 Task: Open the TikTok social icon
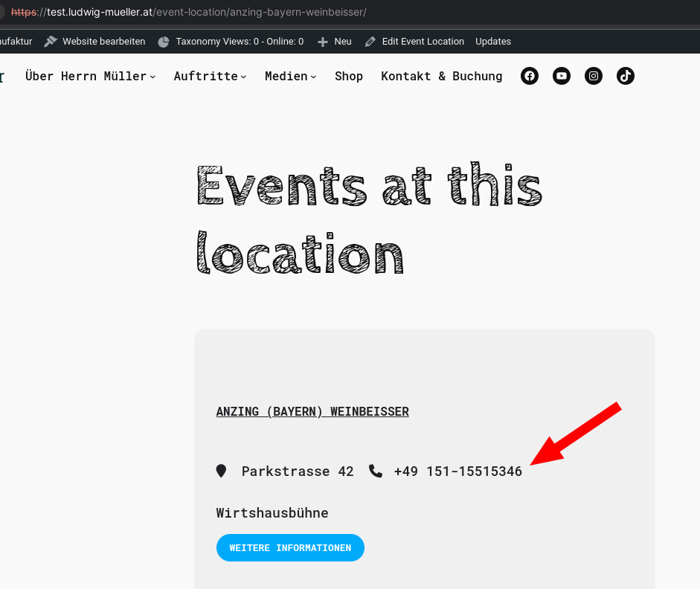(x=626, y=76)
